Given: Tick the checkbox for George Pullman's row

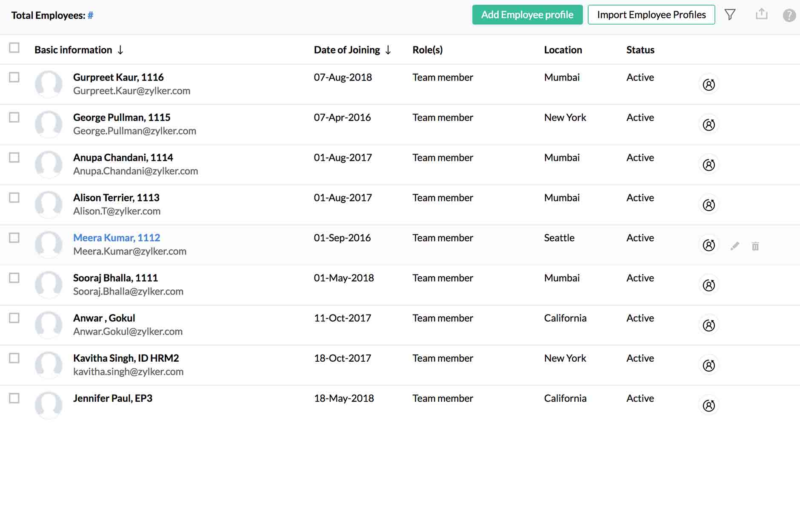Looking at the screenshot, I should pos(14,118).
